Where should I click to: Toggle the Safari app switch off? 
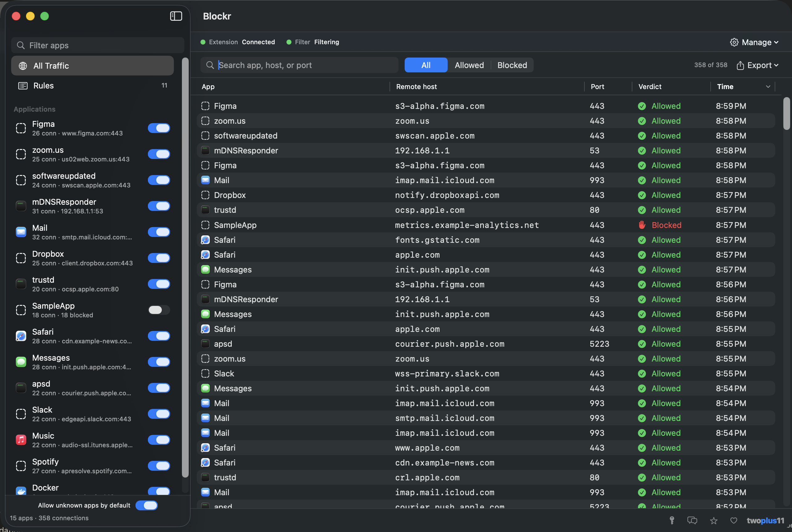coord(159,336)
